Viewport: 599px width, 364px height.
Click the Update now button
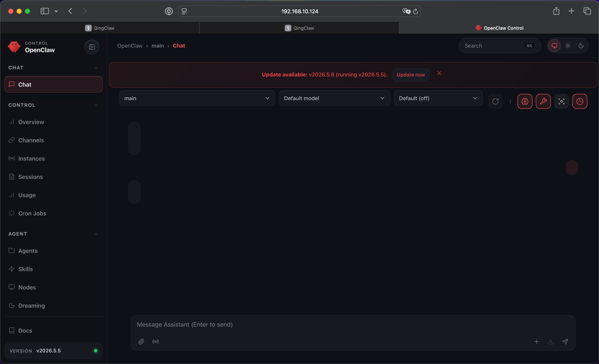point(411,75)
